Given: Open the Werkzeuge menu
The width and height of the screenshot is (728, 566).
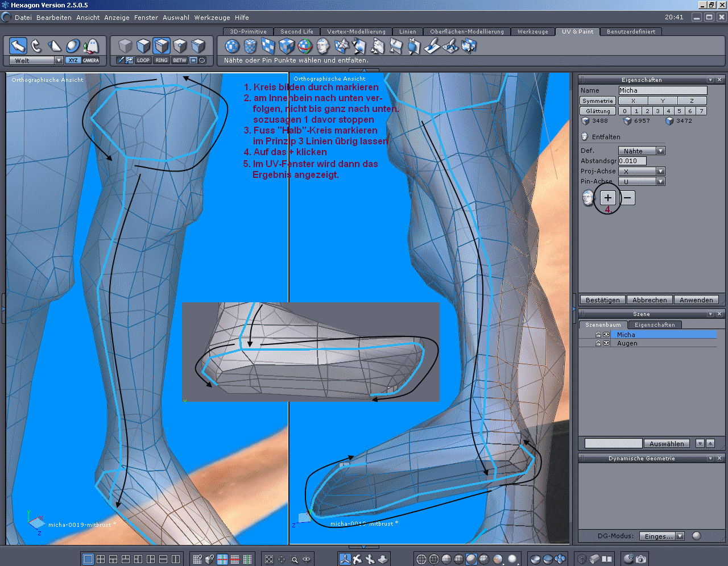Looking at the screenshot, I should 212,18.
